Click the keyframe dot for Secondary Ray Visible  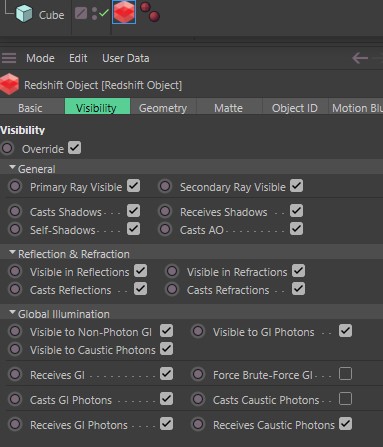(x=165, y=186)
